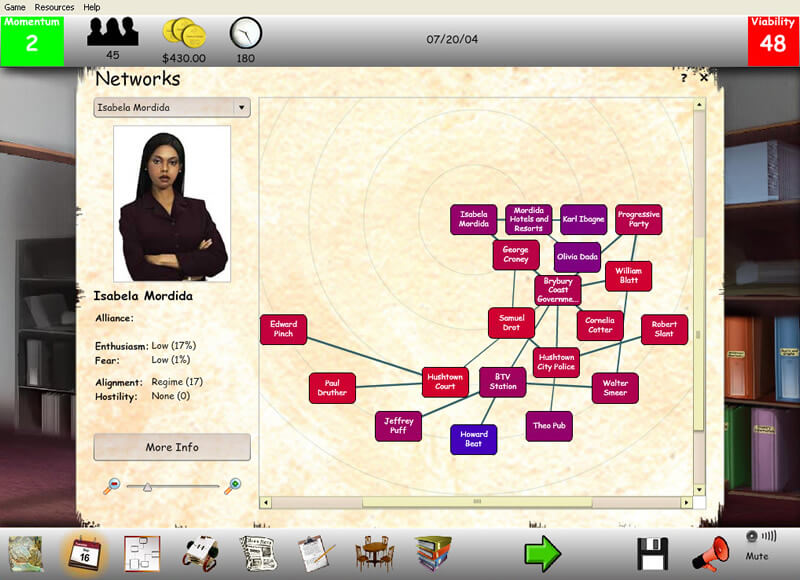Viewport: 800px width, 580px height.
Task: Open the Game menu
Action: tap(15, 7)
